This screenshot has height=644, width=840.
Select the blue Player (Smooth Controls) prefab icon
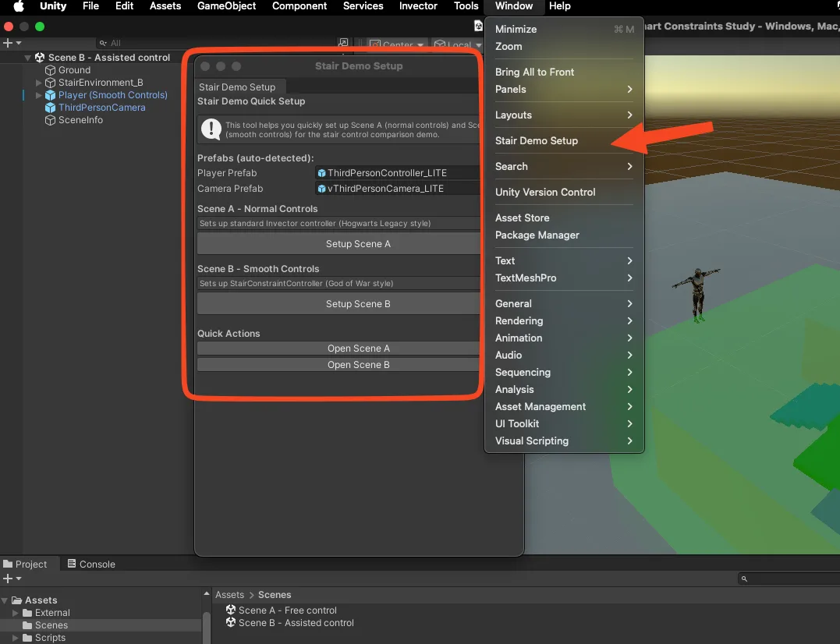[51, 95]
